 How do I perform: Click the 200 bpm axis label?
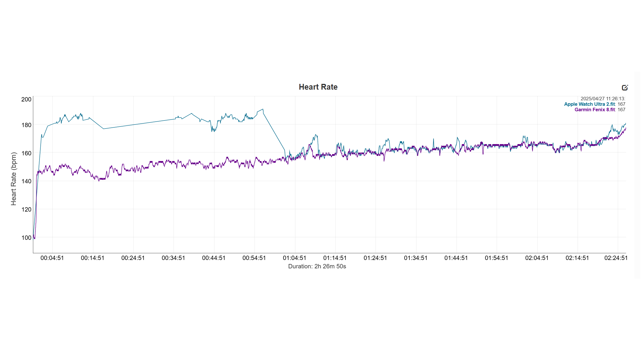(x=26, y=99)
